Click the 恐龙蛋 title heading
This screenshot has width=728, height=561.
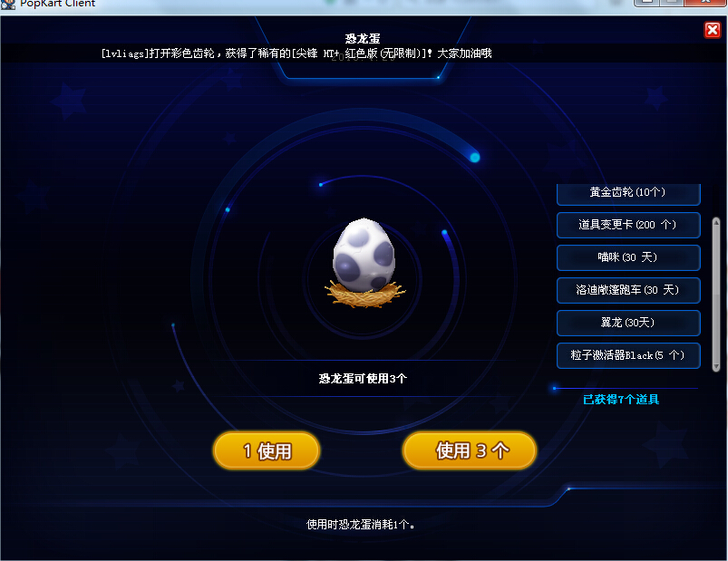(363, 38)
